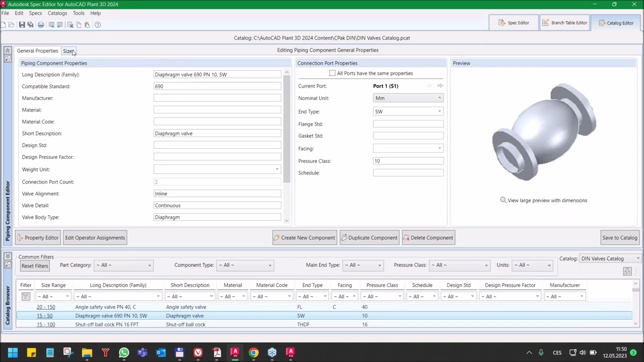Image resolution: width=644 pixels, height=362 pixels.
Task: Open the Snipping Tool from the taskbar
Action: click(x=68, y=352)
